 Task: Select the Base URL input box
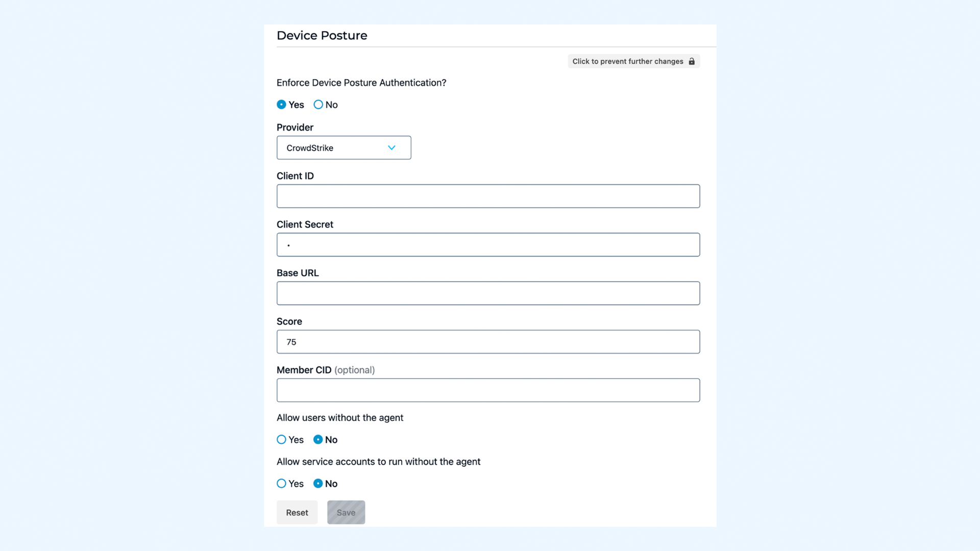click(x=488, y=293)
